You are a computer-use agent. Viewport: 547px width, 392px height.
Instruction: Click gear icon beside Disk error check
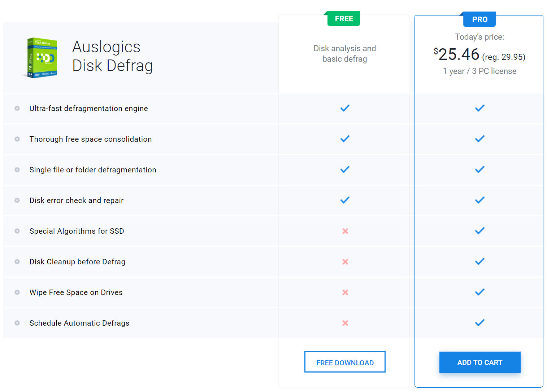tap(17, 201)
